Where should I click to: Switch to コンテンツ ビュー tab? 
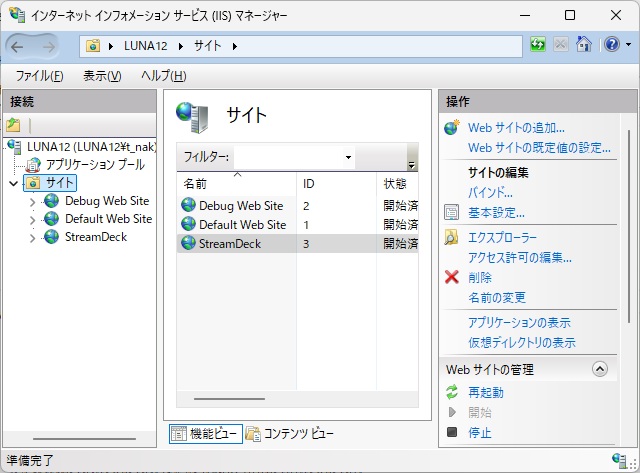pos(290,433)
